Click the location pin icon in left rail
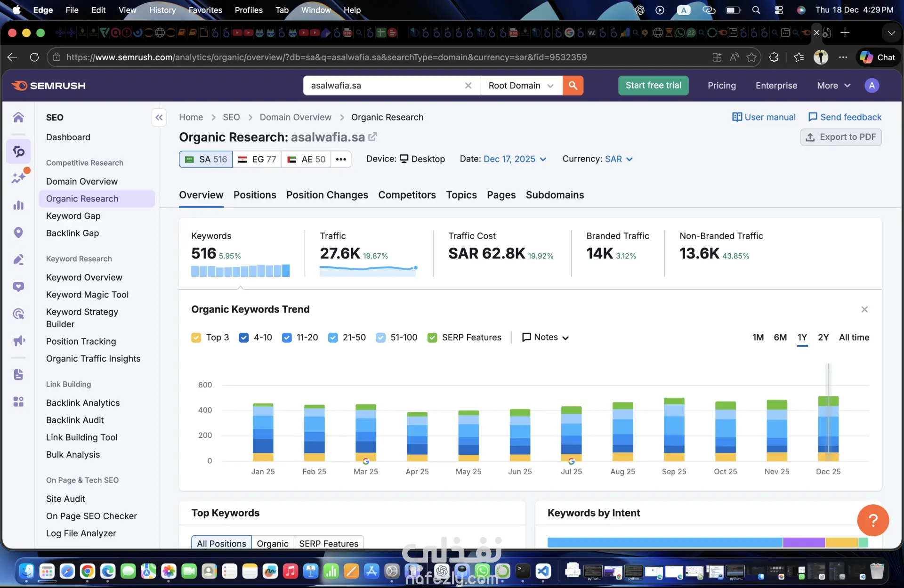904x588 pixels. (x=18, y=233)
